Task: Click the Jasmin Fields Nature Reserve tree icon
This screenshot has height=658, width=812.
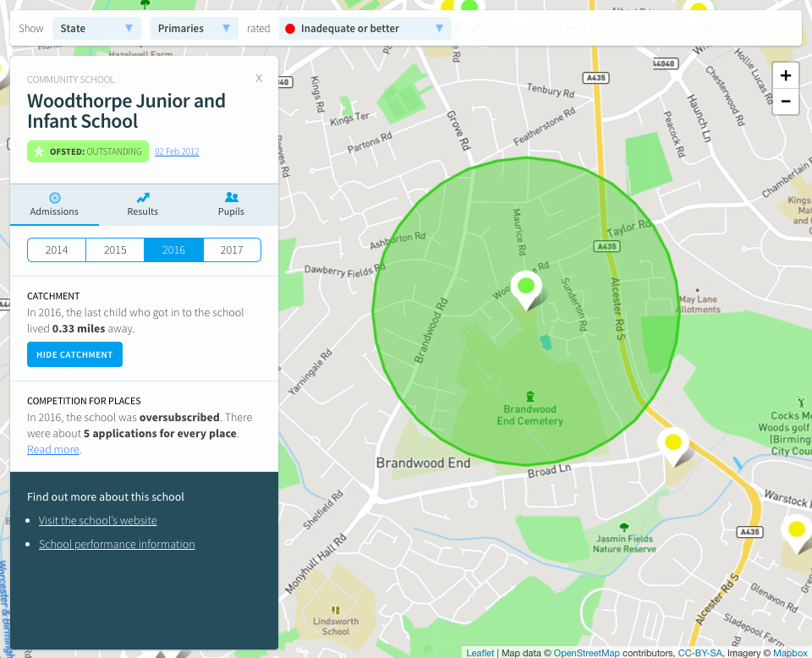Action: click(624, 528)
